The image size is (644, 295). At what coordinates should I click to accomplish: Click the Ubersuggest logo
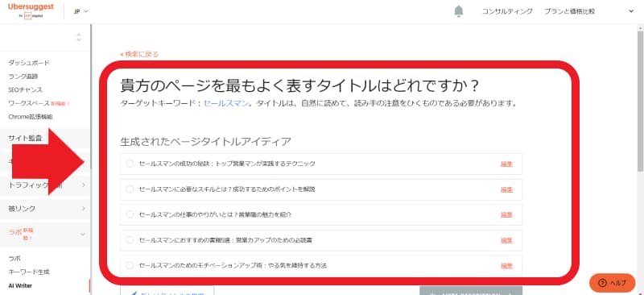[x=31, y=10]
